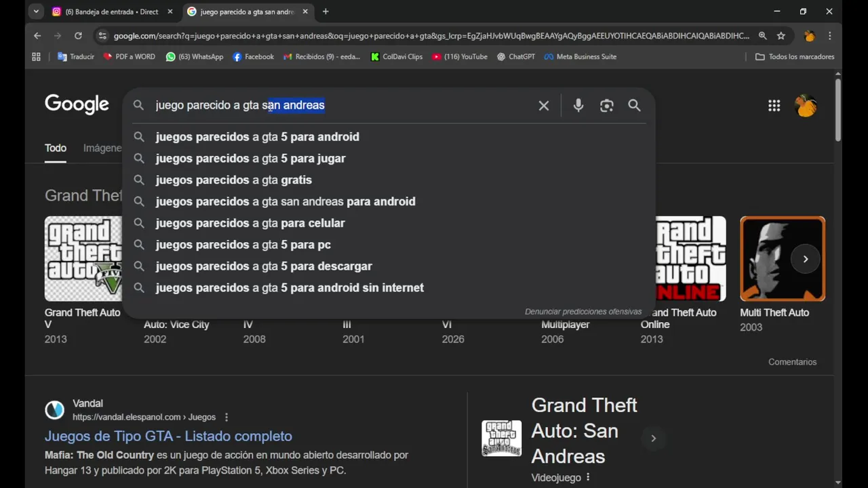This screenshot has height=488, width=868.
Task: Click Vandal site name in result
Action: tap(87, 404)
